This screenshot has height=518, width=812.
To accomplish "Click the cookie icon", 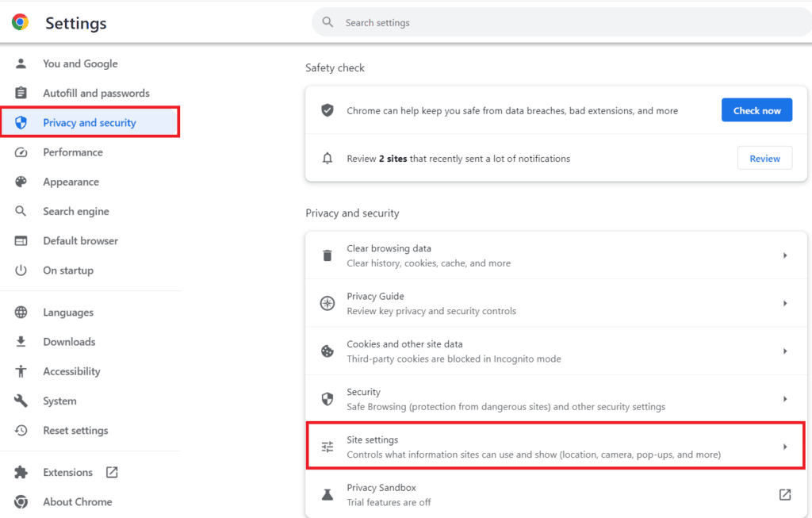I will pyautogui.click(x=327, y=351).
